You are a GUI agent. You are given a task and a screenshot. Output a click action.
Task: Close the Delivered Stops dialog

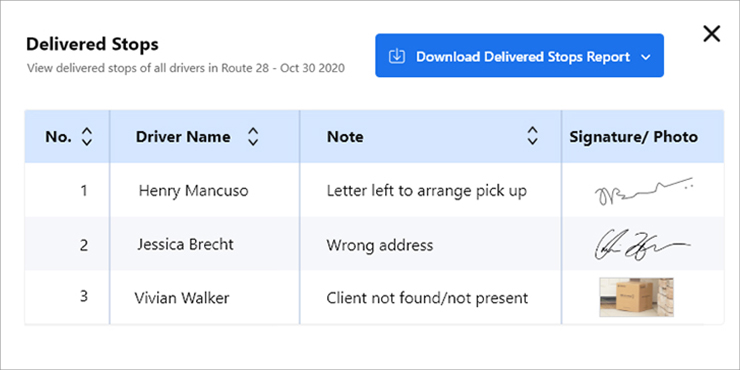click(x=711, y=34)
